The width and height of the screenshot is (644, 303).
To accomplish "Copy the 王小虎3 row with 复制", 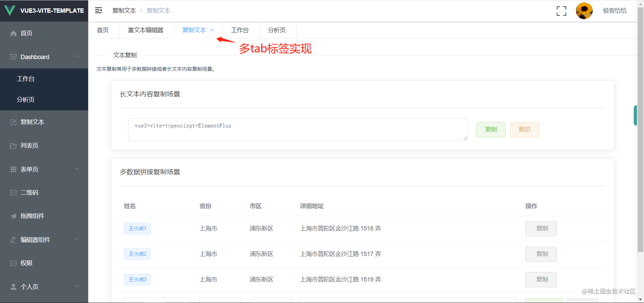I will click(x=541, y=280).
